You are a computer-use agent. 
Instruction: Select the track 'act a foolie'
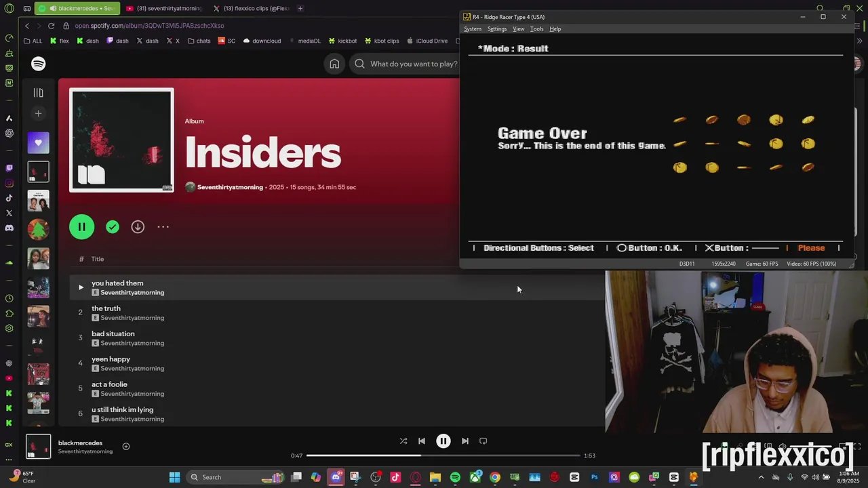coord(109,384)
